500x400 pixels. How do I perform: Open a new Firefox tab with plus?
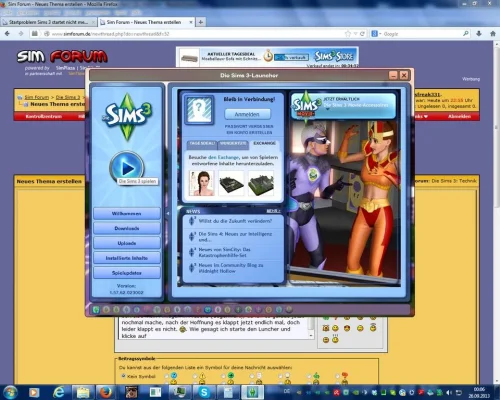[x=201, y=22]
